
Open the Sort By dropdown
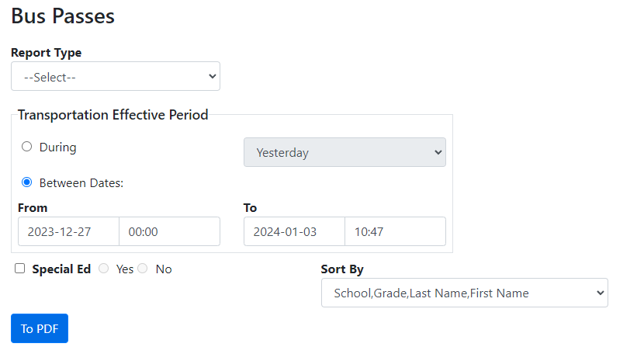pyautogui.click(x=464, y=293)
